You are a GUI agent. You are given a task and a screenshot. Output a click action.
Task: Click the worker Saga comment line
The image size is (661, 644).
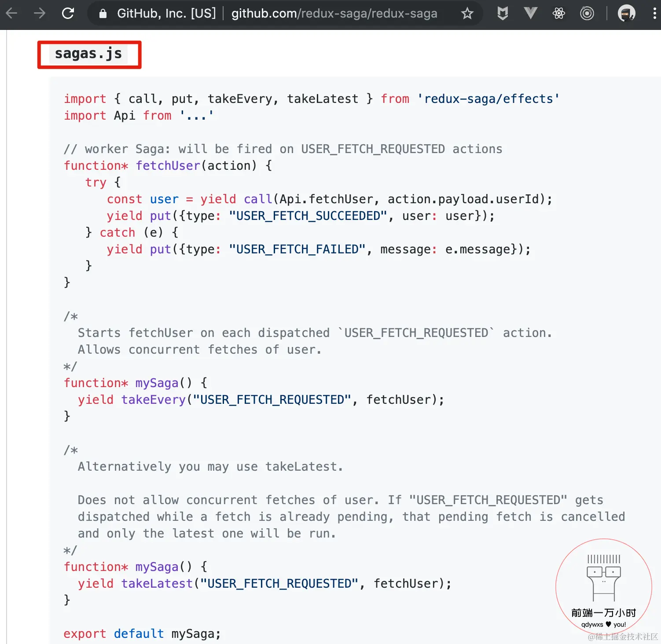[283, 149]
